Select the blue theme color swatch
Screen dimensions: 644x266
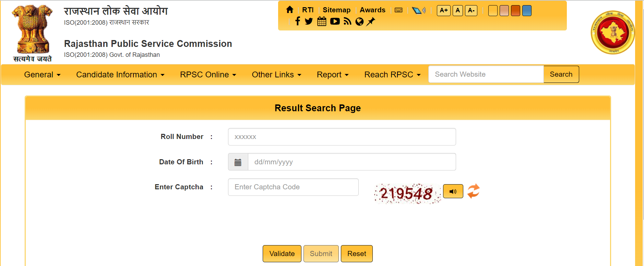click(x=526, y=11)
